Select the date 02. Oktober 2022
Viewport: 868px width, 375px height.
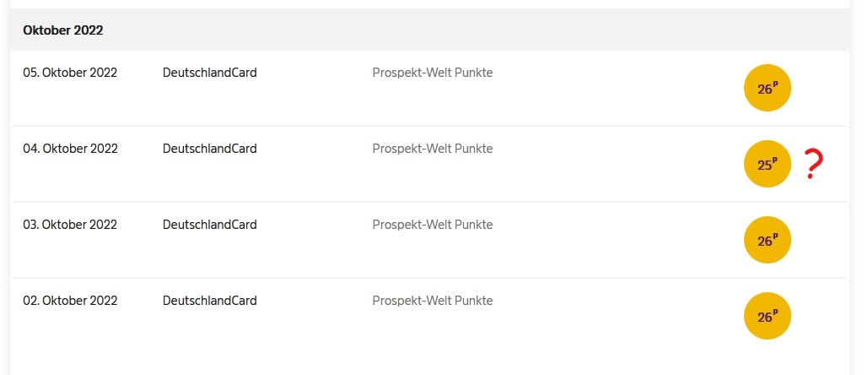coord(70,300)
